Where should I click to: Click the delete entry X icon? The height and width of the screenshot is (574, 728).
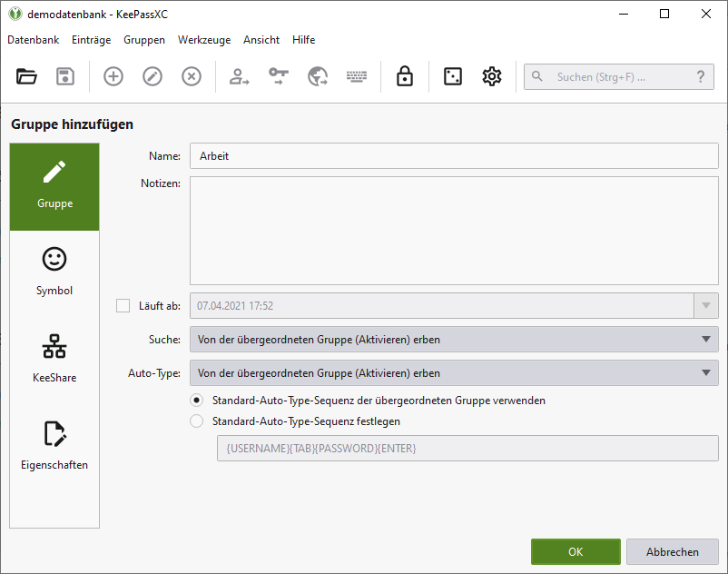pyautogui.click(x=192, y=77)
